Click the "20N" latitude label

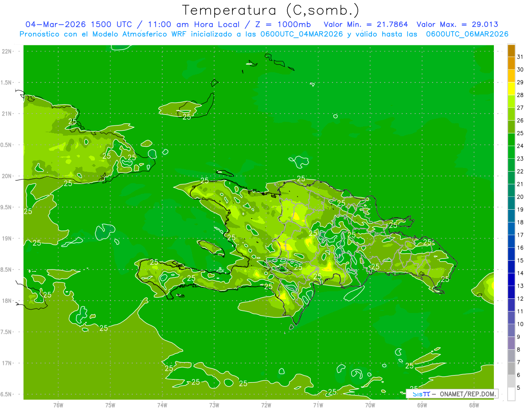[x=7, y=176]
